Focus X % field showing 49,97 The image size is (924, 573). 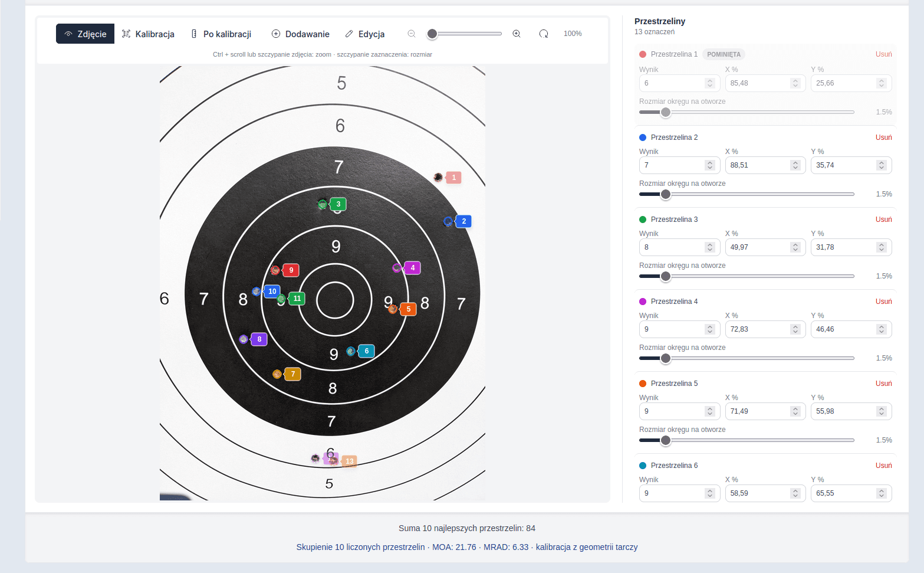pos(765,247)
